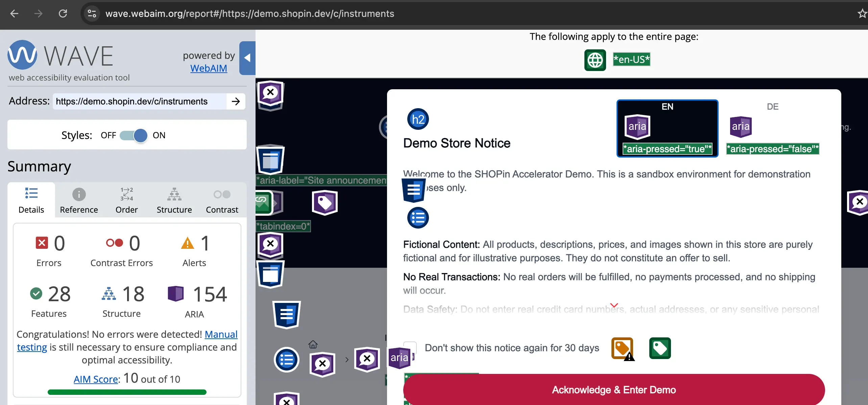Viewport: 868px width, 405px height.
Task: Click the breadcrumb chevron separator after home
Action: 347,360
